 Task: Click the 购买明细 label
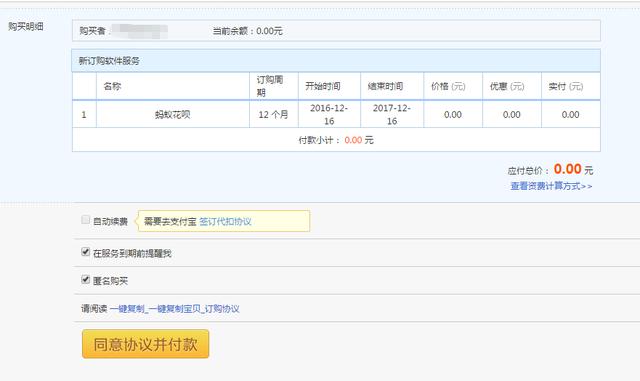pyautogui.click(x=26, y=27)
